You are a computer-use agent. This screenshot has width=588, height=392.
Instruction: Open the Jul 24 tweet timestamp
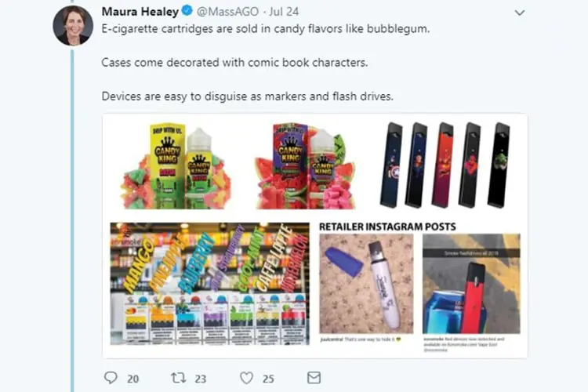(284, 12)
